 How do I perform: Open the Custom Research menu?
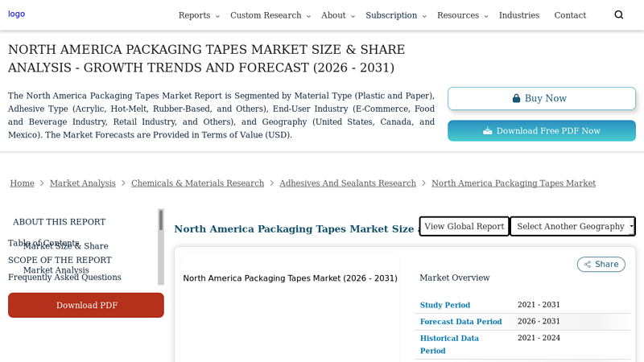click(266, 15)
